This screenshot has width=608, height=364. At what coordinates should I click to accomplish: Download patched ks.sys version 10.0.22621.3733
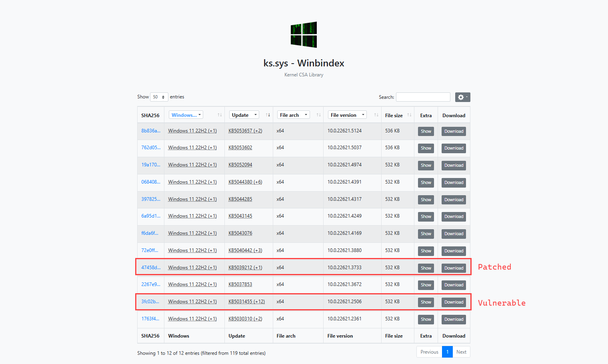pos(454,268)
